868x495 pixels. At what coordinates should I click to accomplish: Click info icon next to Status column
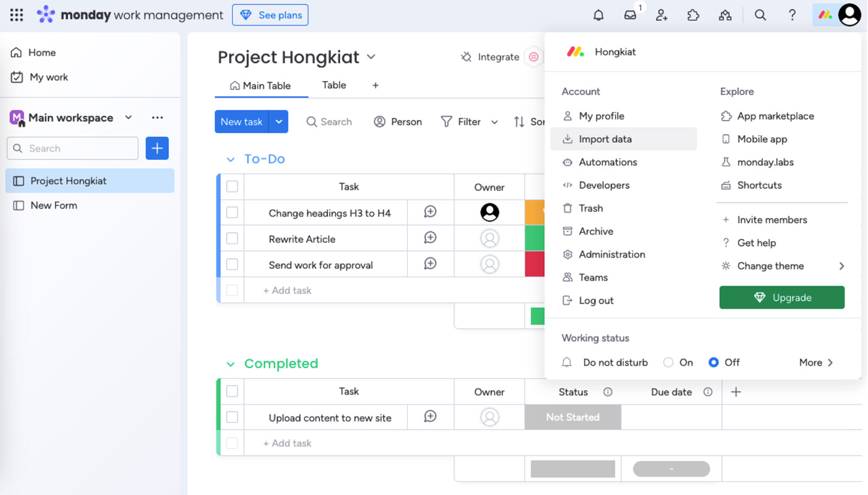(x=608, y=392)
